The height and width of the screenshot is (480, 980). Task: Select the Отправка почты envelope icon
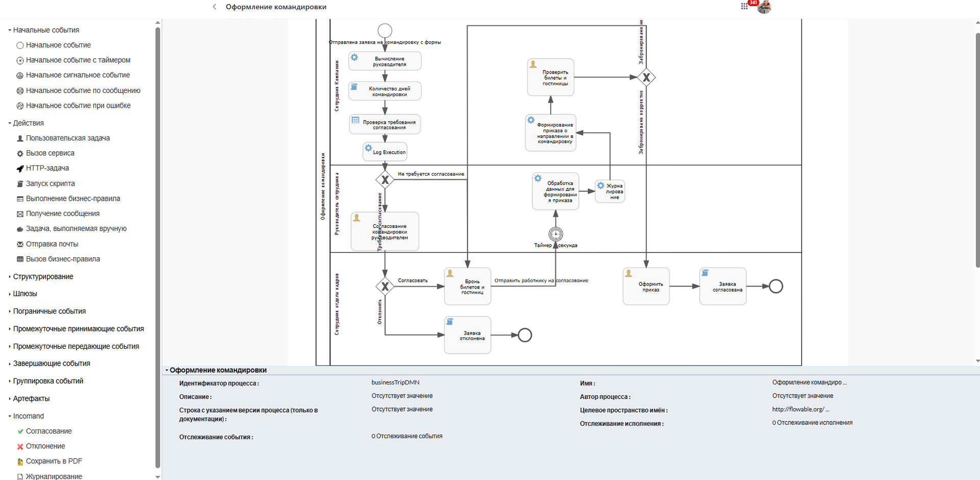click(20, 244)
